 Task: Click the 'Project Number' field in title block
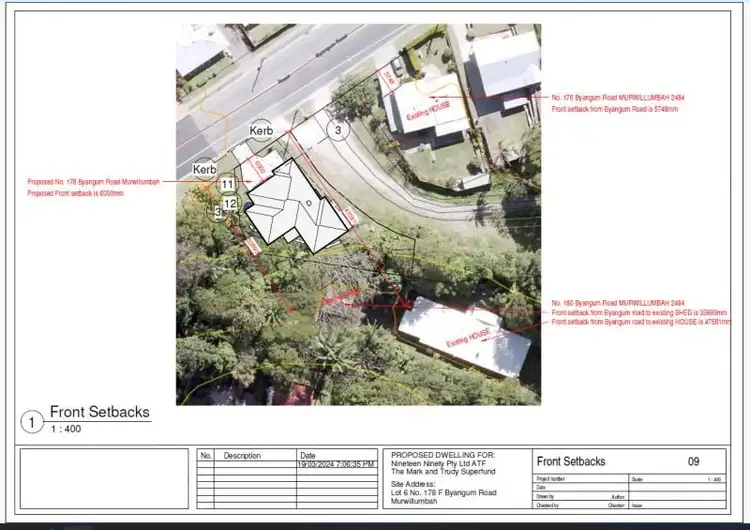tap(581, 479)
